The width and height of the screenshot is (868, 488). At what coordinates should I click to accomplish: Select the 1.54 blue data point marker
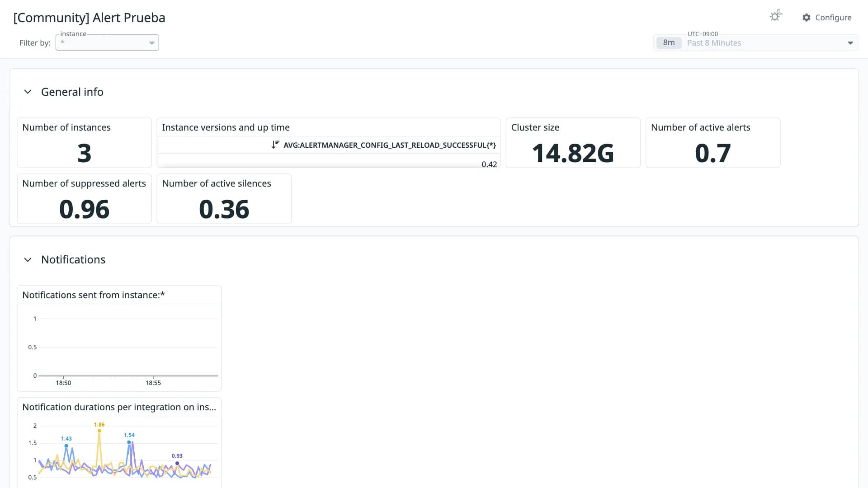tap(129, 442)
